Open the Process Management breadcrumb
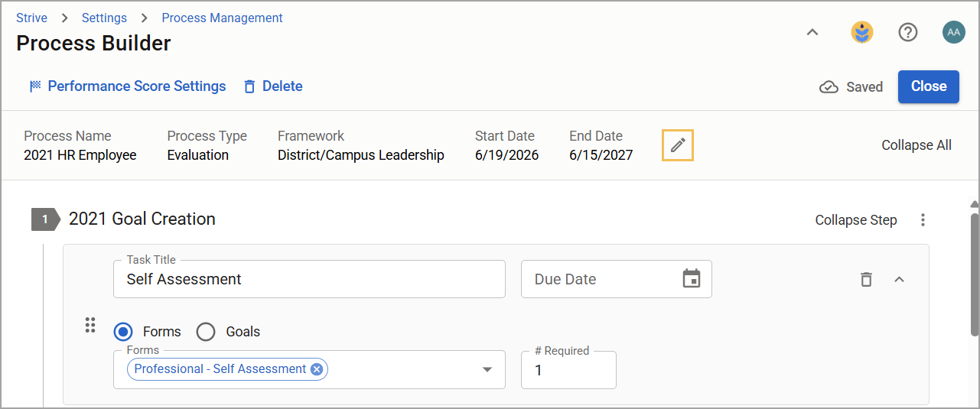Image resolution: width=980 pixels, height=409 pixels. pyautogui.click(x=222, y=18)
